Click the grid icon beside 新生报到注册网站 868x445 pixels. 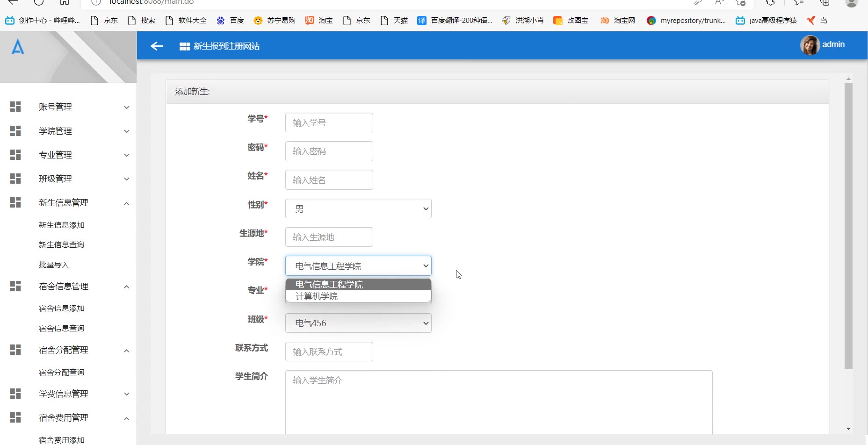(184, 46)
